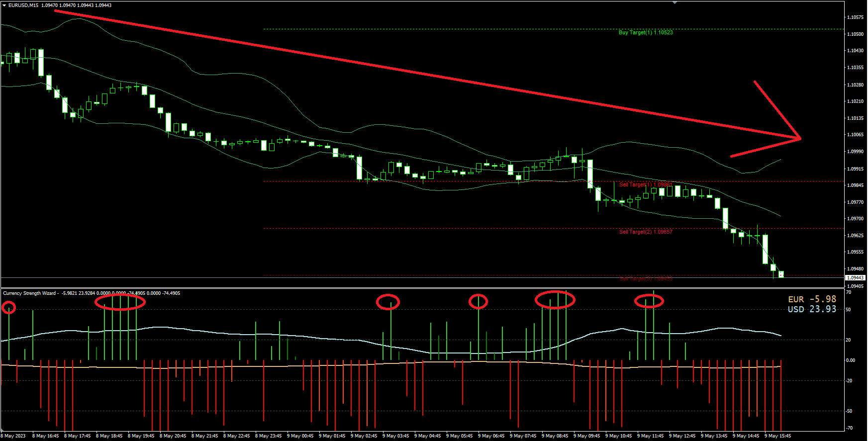Select the red ellipse above the 08:45 bars
Viewport: 868px width, 441px height.
555,300
